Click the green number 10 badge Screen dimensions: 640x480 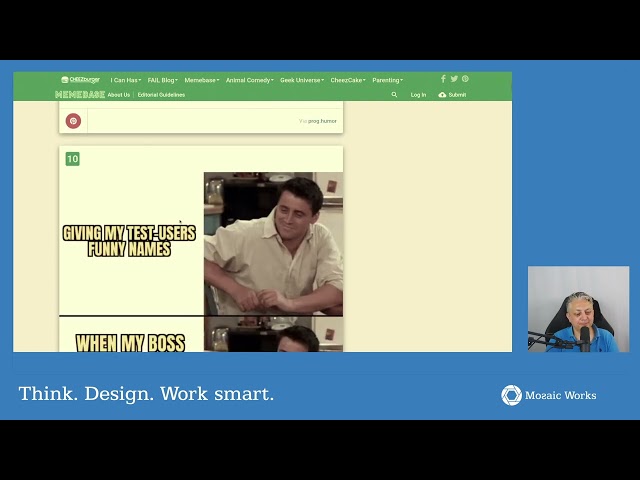[73, 159]
